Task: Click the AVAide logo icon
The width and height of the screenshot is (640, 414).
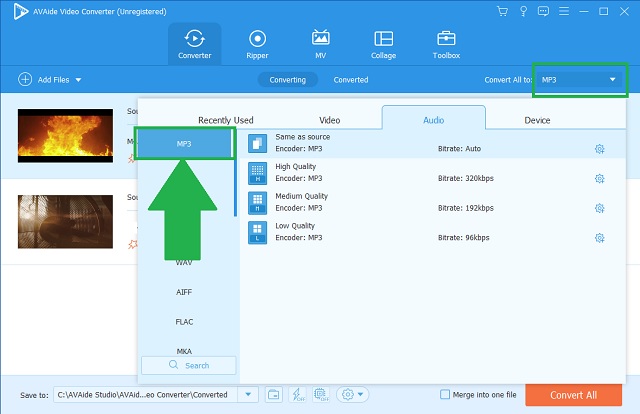Action: (x=20, y=11)
